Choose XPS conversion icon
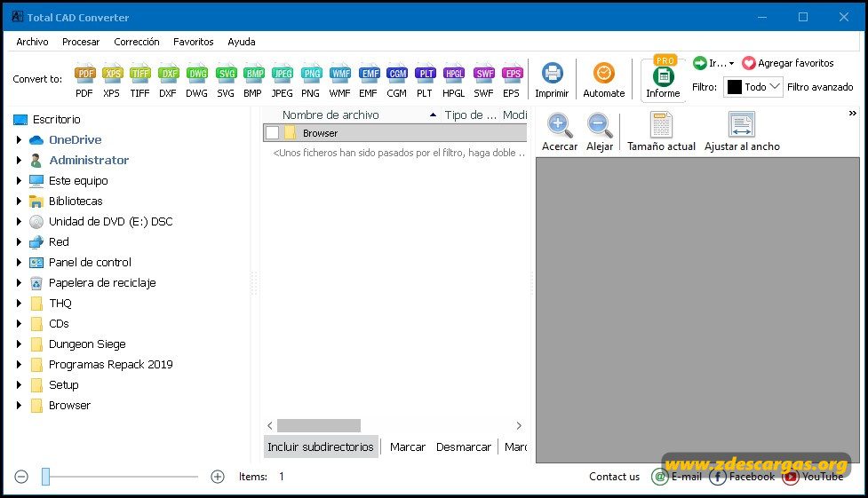868x498 pixels. 112,81
